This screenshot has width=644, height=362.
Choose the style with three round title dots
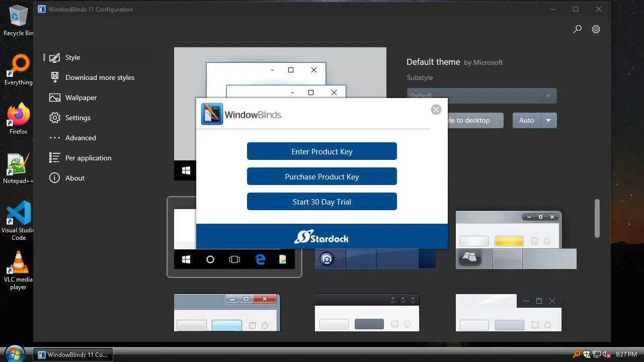point(367,312)
